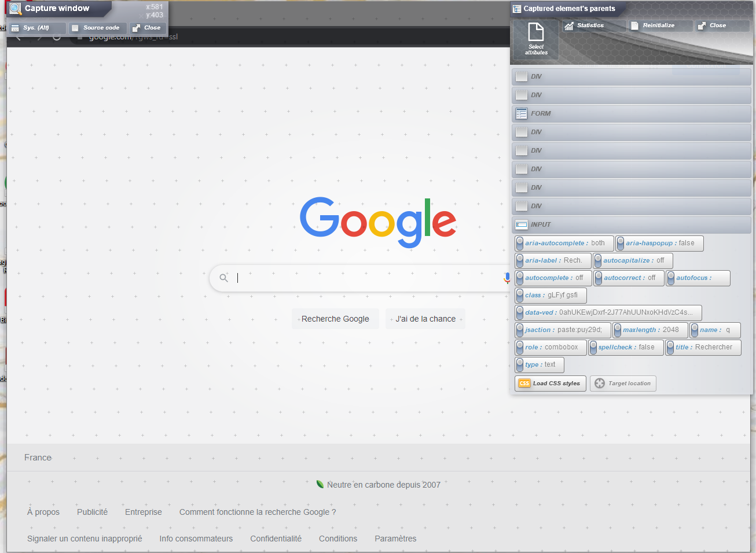
Task: Click the France country label
Action: point(38,458)
